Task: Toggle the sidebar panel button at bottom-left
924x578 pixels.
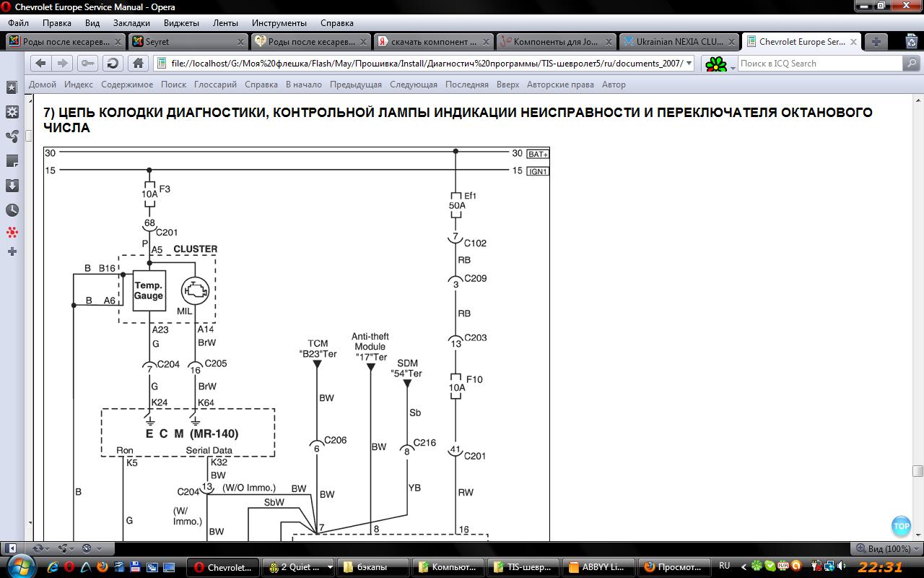Action: [x=12, y=548]
